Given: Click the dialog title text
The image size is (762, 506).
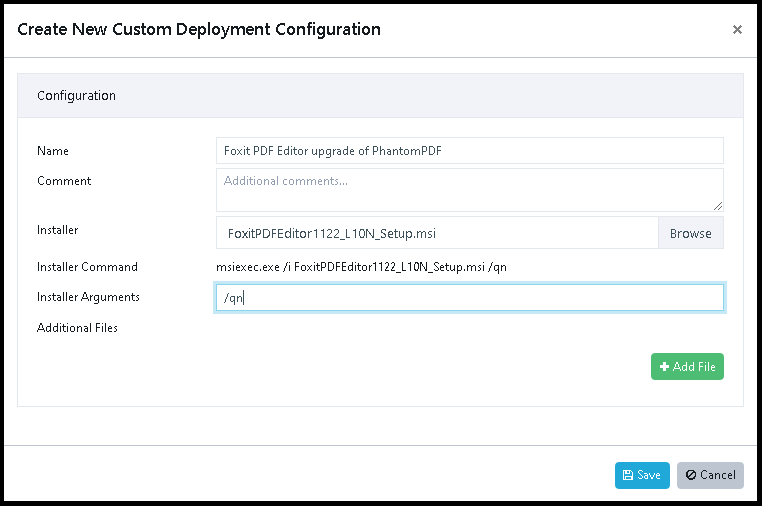Looking at the screenshot, I should (199, 29).
